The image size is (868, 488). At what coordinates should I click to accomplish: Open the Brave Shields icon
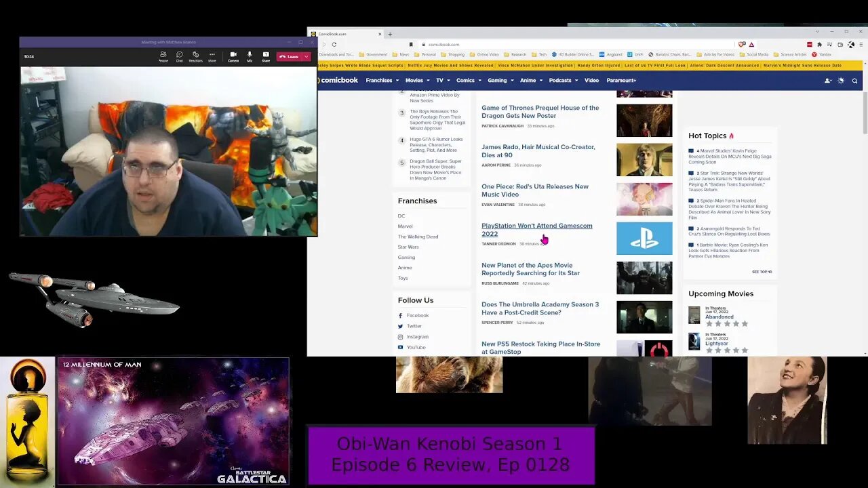pos(743,44)
